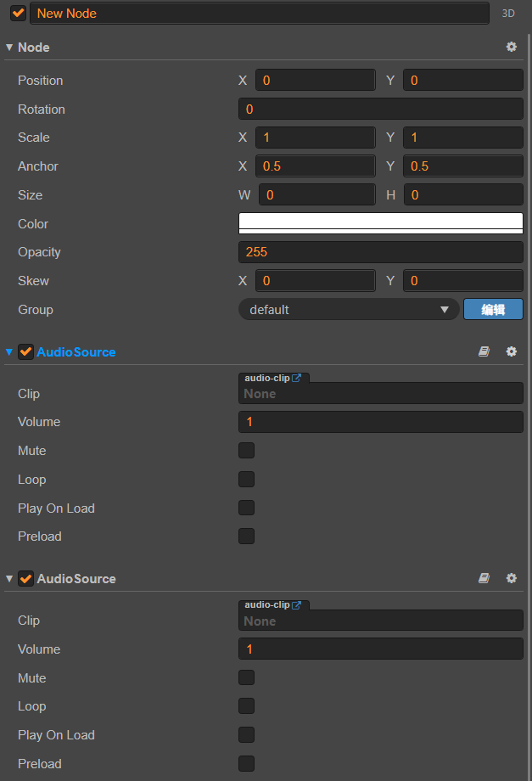The image size is (532, 781).
Task: Click the lower AudioSource gear settings icon
Action: (x=511, y=578)
